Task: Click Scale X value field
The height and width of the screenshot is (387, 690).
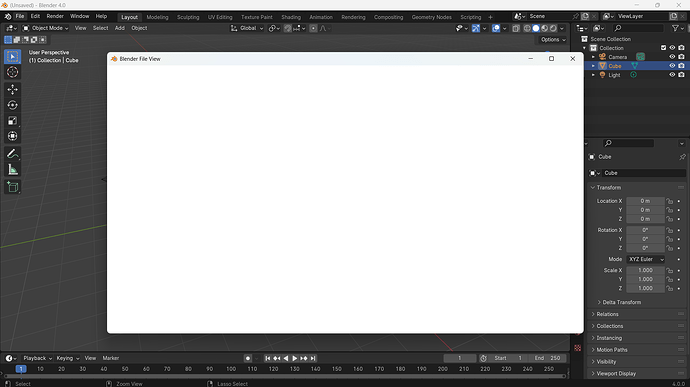Action: (x=645, y=270)
